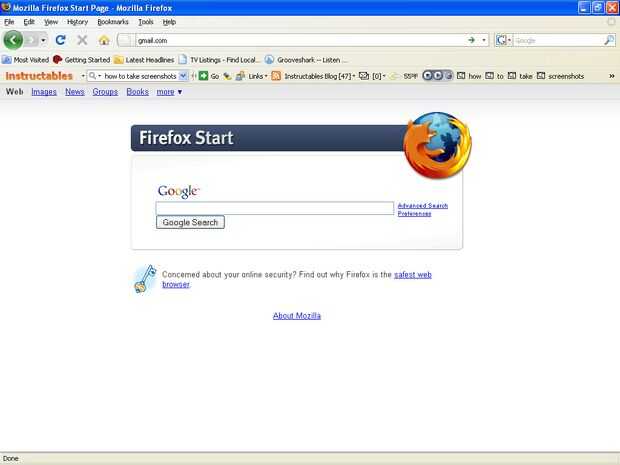Click the third radio player control button
The height and width of the screenshot is (465, 620).
pos(448,76)
